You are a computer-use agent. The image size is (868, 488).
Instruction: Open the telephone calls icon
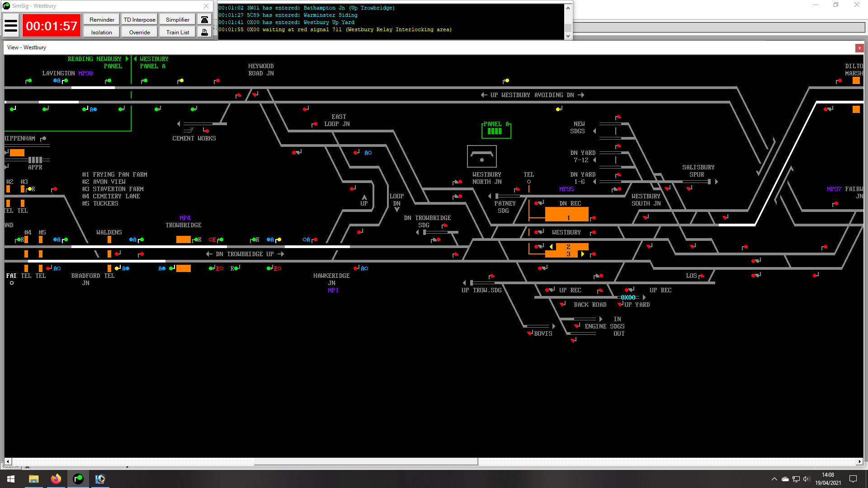[x=204, y=19]
